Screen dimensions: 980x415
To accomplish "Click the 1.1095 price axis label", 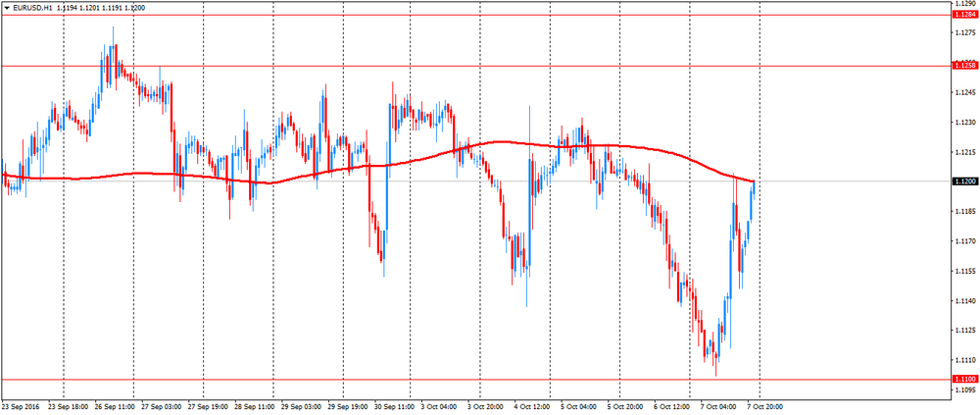I will click(963, 389).
